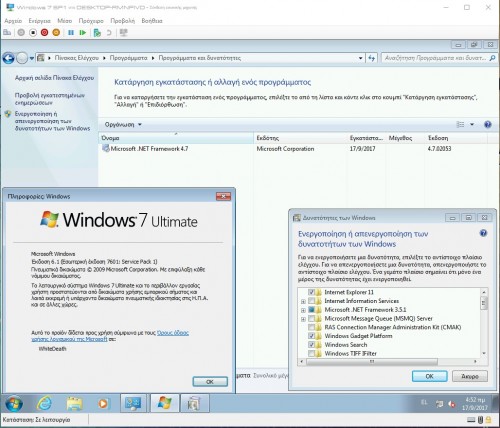Screen dimensions: 500x428
Task: Click the Windows Features horizontal scrollbar
Action: (371, 361)
